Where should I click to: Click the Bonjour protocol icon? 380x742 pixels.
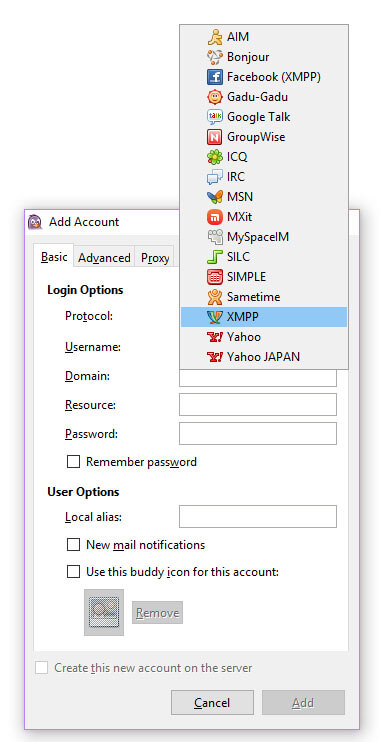click(214, 57)
